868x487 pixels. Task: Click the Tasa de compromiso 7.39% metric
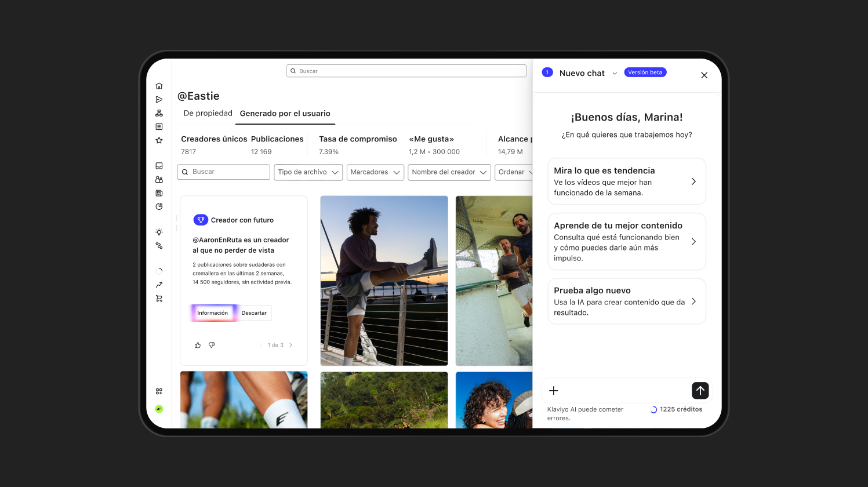(x=358, y=145)
